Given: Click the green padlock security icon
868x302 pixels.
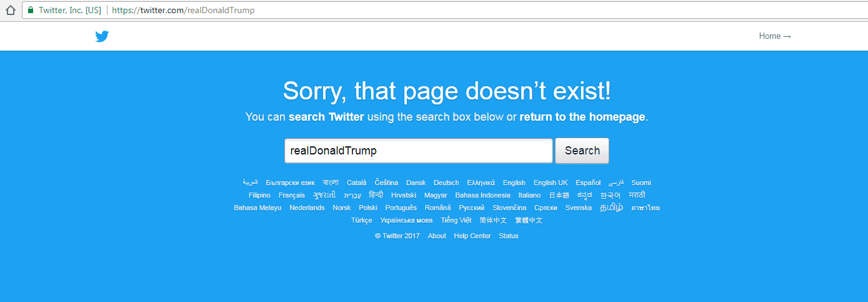Looking at the screenshot, I should [30, 10].
